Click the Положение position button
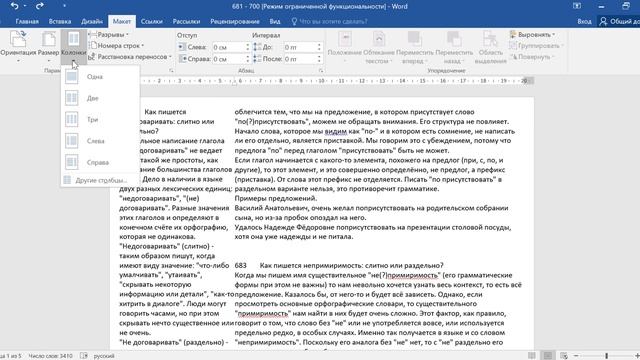The width and height of the screenshot is (640, 360). [x=344, y=47]
